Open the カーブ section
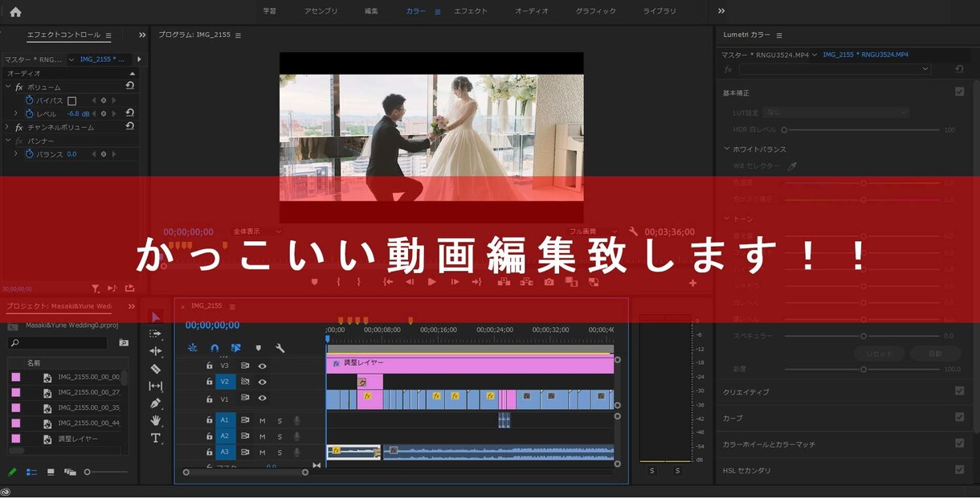 point(733,418)
